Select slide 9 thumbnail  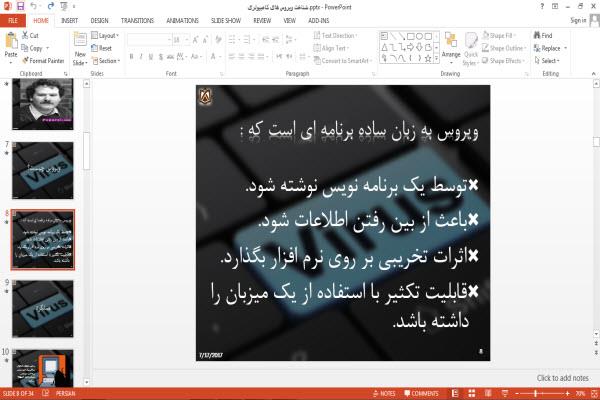(x=42, y=309)
